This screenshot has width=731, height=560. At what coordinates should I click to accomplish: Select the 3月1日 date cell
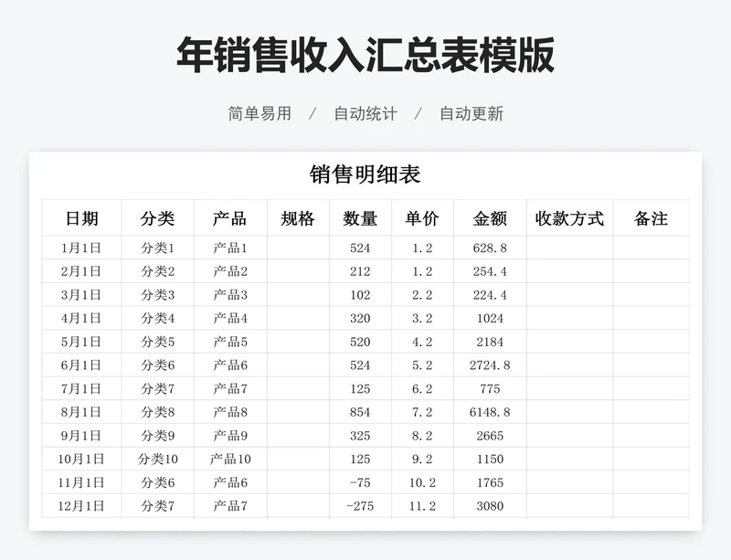(81, 295)
